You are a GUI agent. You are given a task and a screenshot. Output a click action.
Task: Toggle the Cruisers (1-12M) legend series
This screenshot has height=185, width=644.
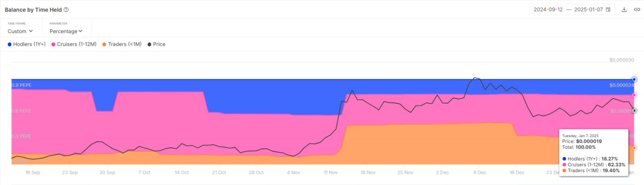(x=74, y=44)
